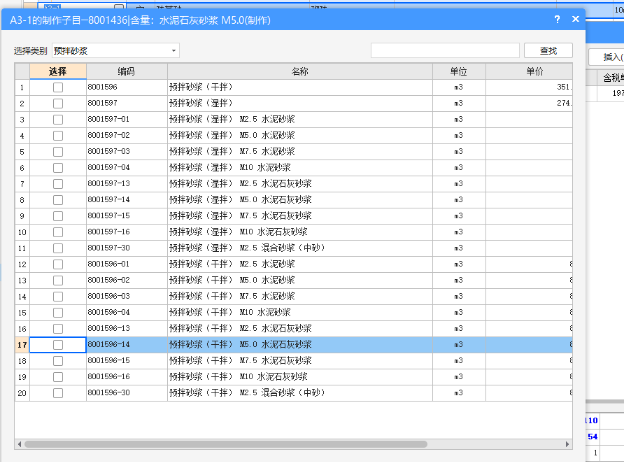The image size is (624, 462).
Task: Click the search input field next to 查找
Action: click(x=445, y=51)
